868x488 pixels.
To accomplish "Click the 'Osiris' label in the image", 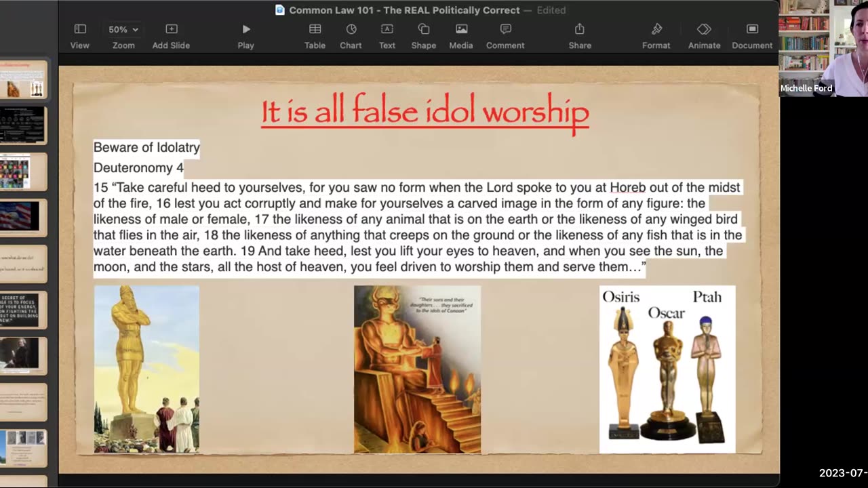I will 621,297.
